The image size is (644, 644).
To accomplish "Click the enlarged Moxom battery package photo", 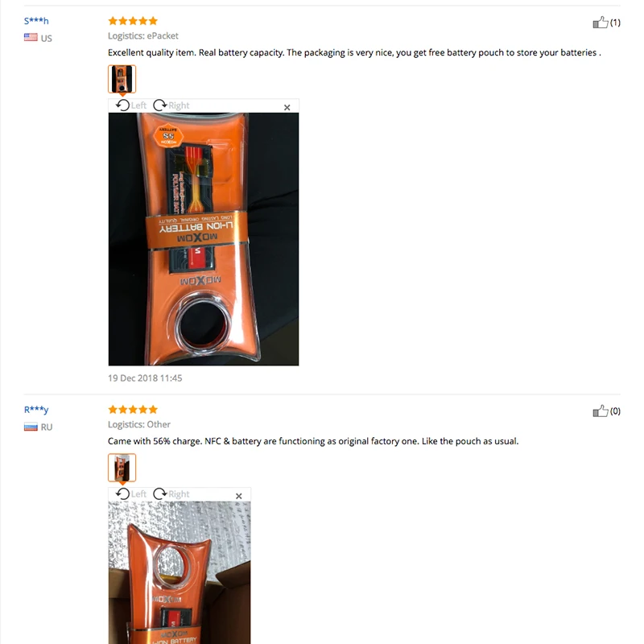I will [x=204, y=239].
